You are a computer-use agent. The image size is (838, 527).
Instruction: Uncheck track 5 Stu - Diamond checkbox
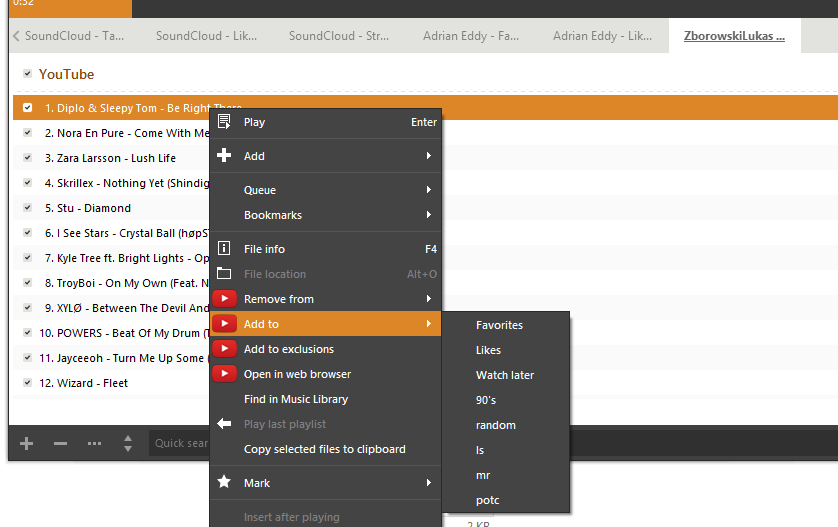(27, 207)
